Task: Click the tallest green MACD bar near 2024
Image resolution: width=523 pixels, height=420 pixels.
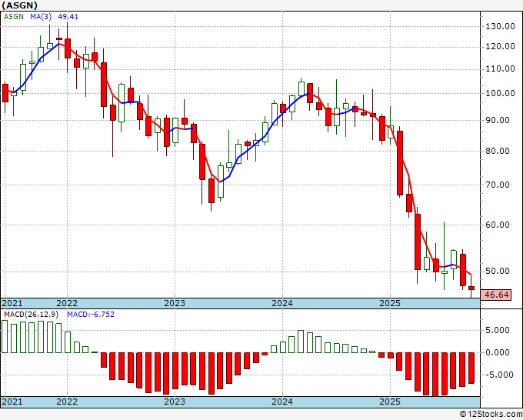Action: point(301,342)
